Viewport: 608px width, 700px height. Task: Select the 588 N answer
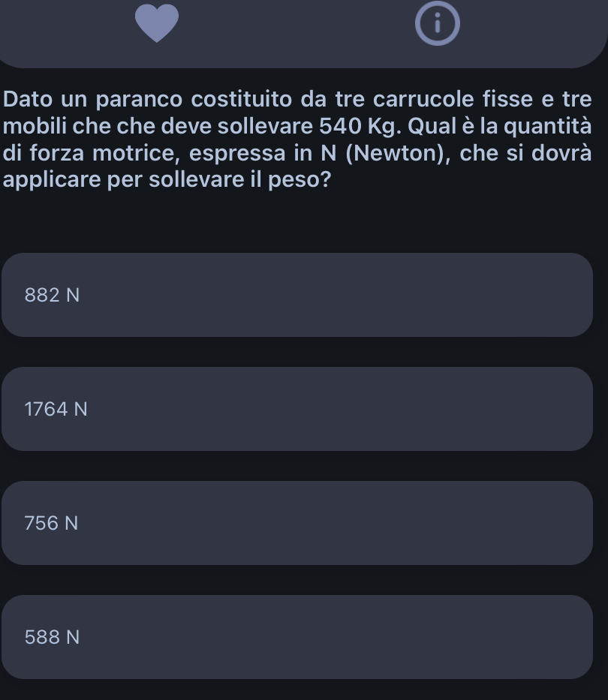[297, 637]
